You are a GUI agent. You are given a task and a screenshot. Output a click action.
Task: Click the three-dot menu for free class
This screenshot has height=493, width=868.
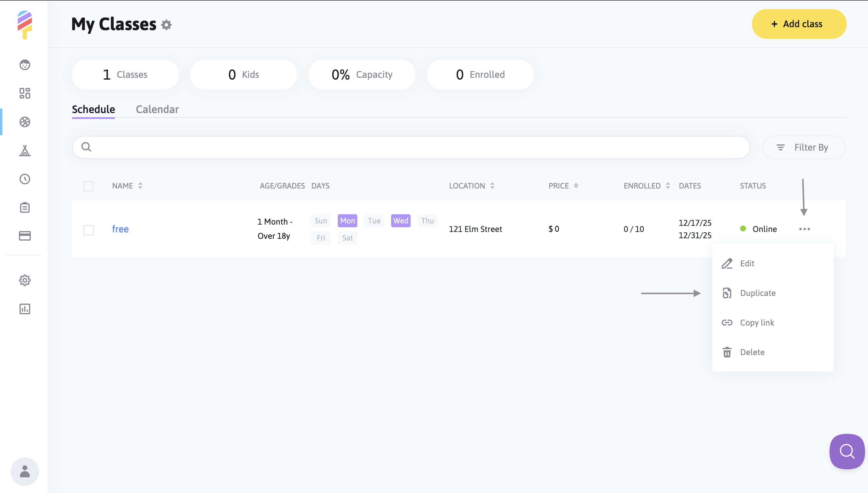pos(804,229)
